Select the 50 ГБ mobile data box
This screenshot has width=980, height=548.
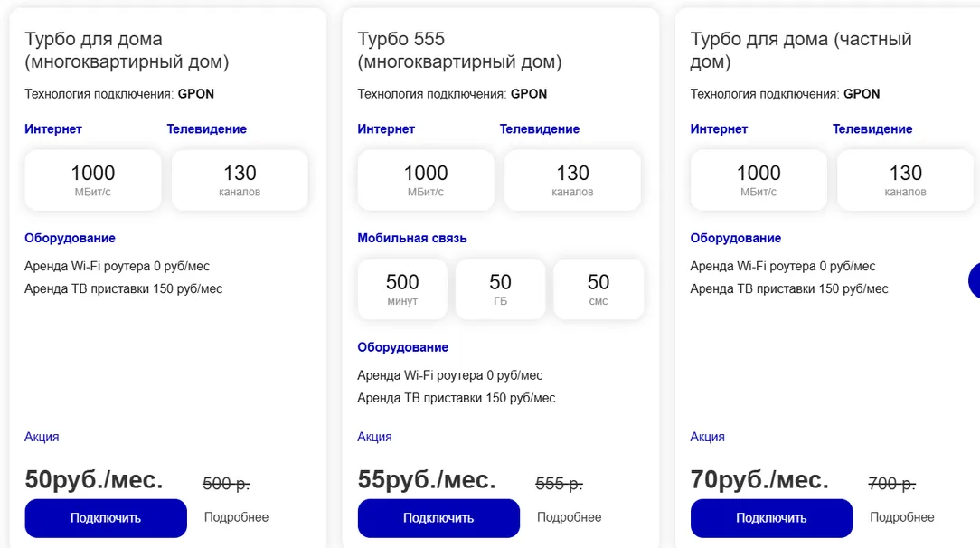500,289
